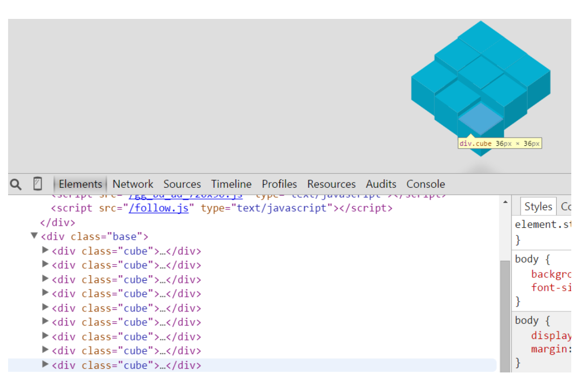Toggle the device mode phone icon
The height and width of the screenshot is (380, 588).
(38, 184)
